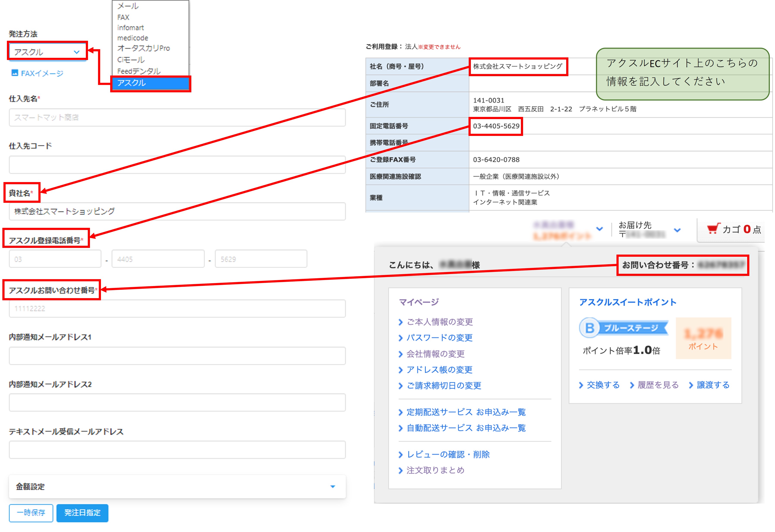
Task: Open 定期配送サービス お申込み一覧 link
Action: click(466, 412)
